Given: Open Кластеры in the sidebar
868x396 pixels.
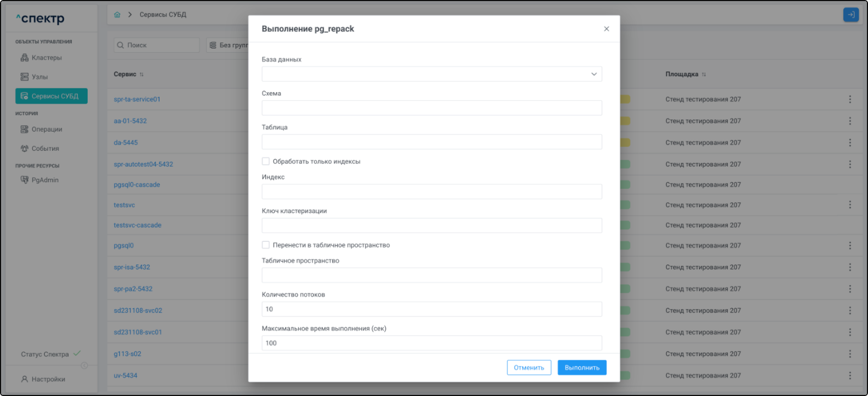Looking at the screenshot, I should pos(47,58).
